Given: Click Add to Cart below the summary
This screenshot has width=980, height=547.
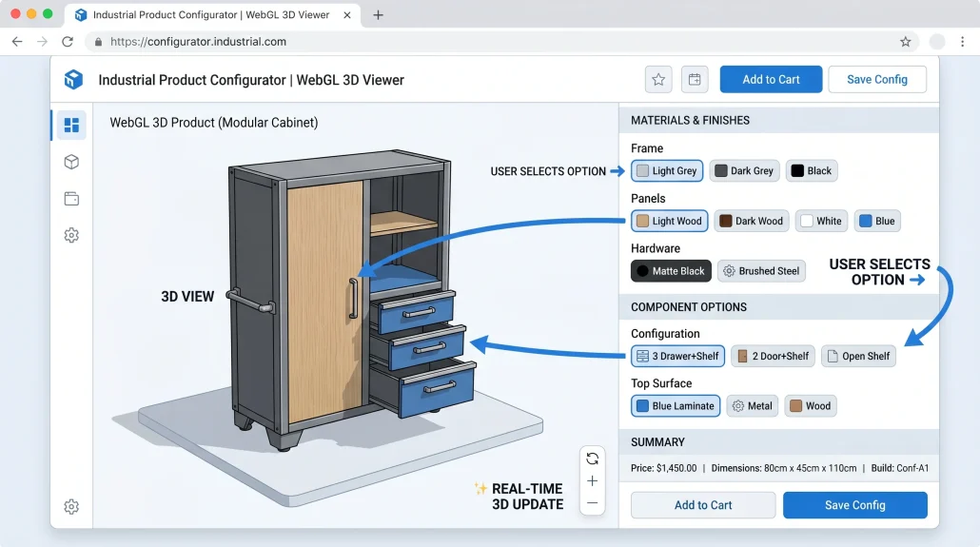Looking at the screenshot, I should click(x=703, y=505).
